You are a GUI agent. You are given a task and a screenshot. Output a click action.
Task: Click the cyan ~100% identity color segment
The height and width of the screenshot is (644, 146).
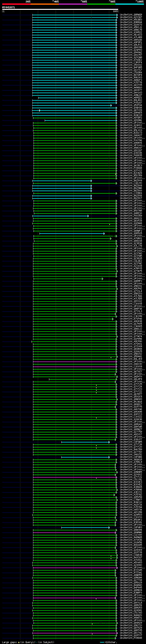130,4
